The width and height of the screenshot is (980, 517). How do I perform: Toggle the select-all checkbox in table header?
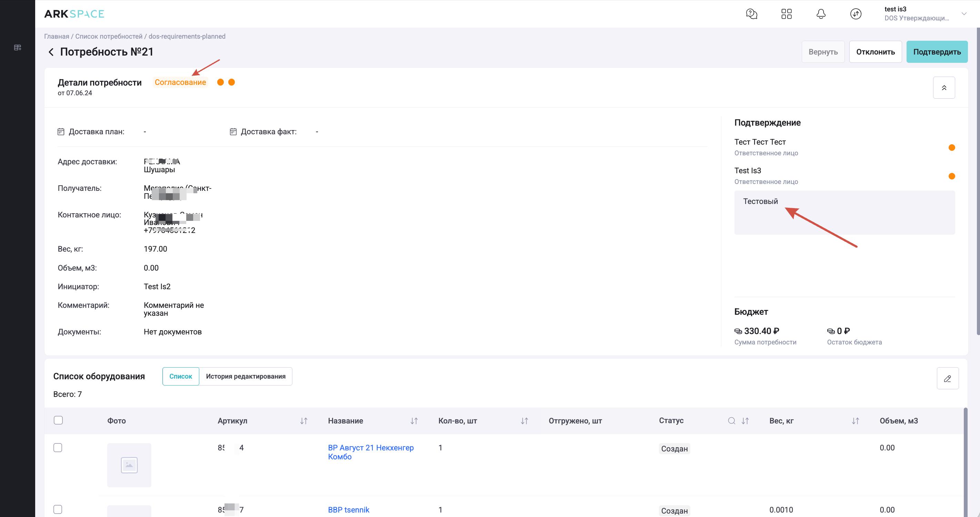pyautogui.click(x=58, y=420)
